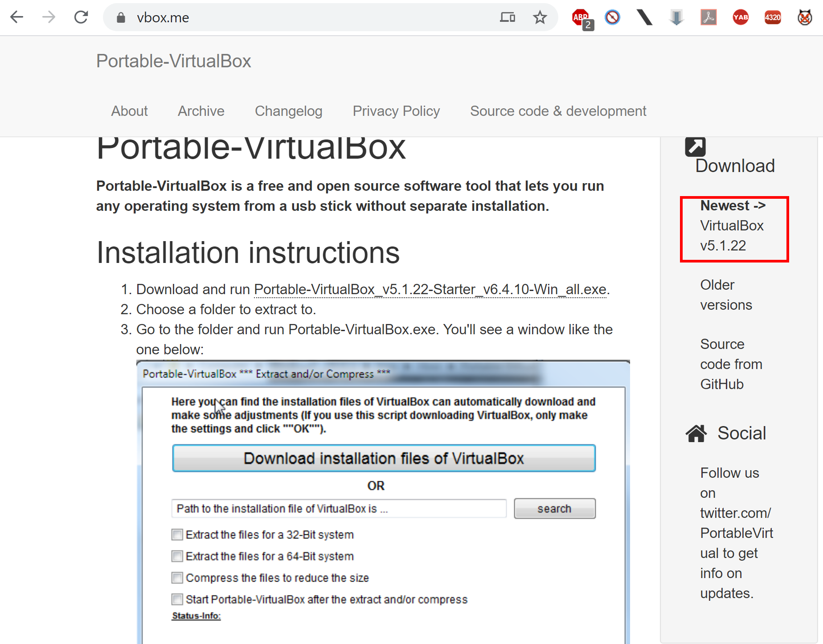Click the padlock site info icon
823x644 pixels.
point(121,17)
